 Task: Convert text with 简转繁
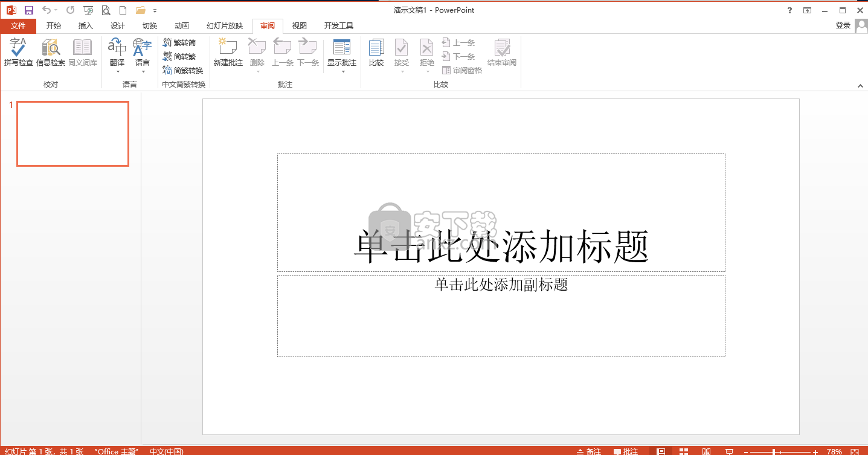click(179, 57)
